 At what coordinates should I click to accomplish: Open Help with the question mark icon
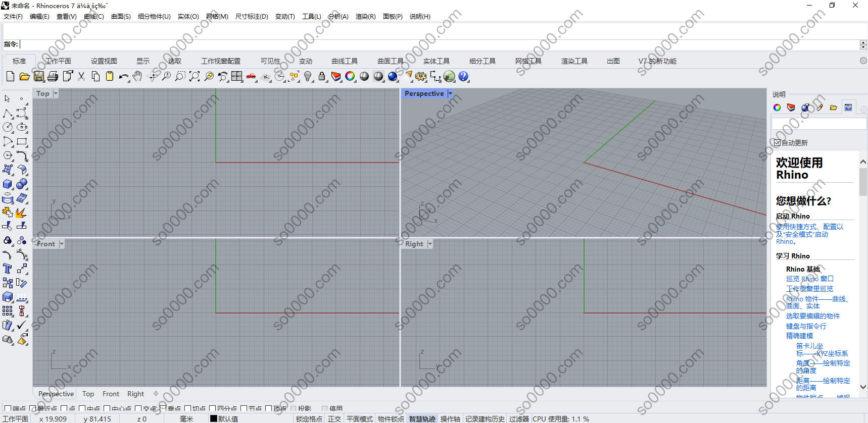point(463,76)
